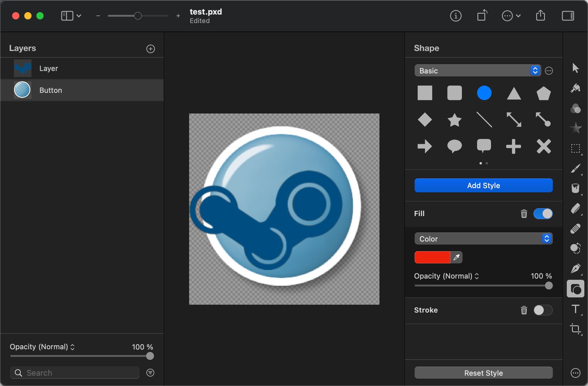The image size is (588, 386).
Task: Choose the X cross shape
Action: 543,146
